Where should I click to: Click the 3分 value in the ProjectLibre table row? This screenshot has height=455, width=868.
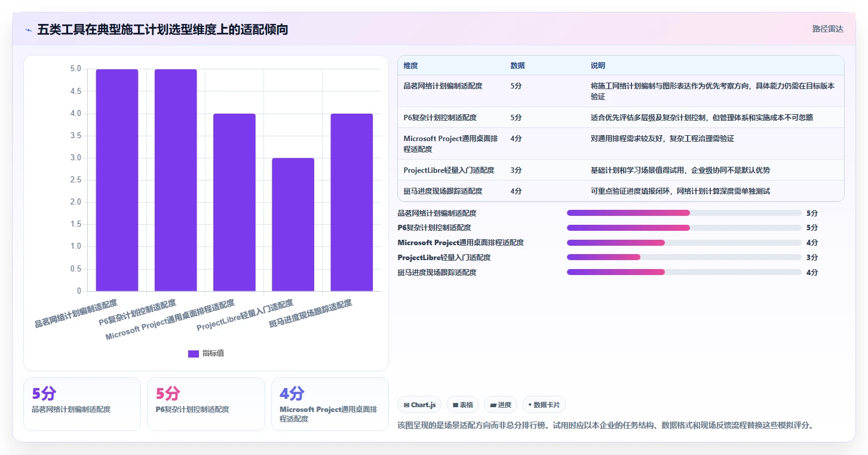[516, 170]
